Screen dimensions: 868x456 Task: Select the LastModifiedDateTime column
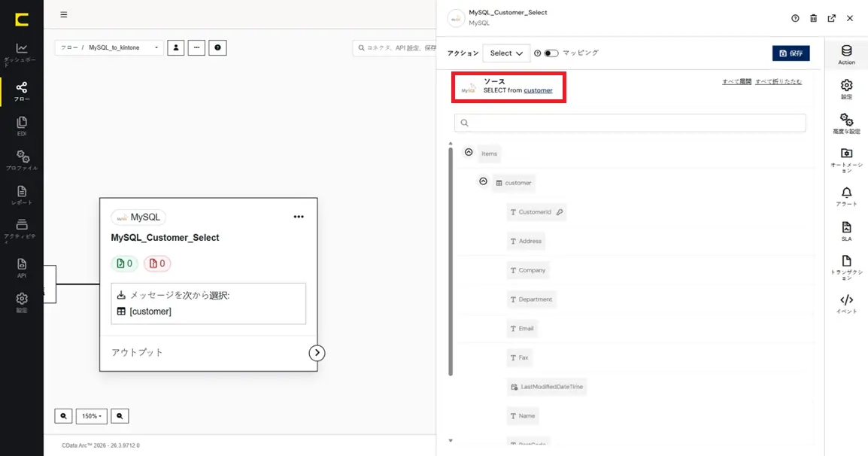click(x=546, y=387)
